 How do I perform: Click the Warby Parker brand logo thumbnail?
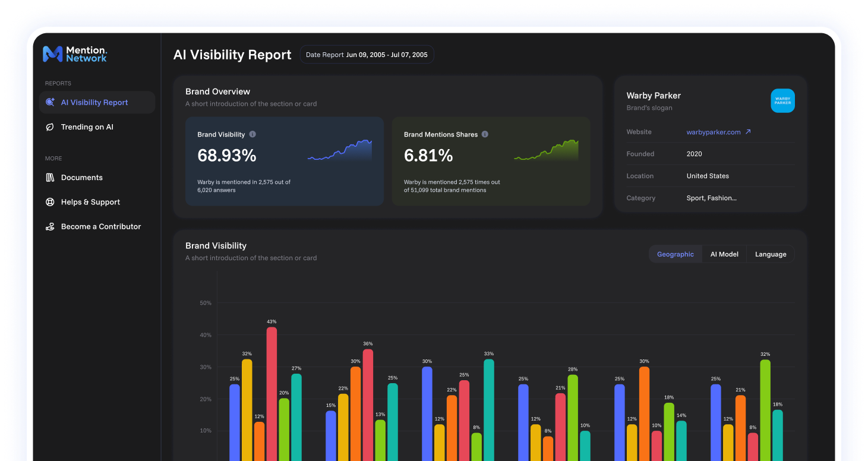click(782, 101)
